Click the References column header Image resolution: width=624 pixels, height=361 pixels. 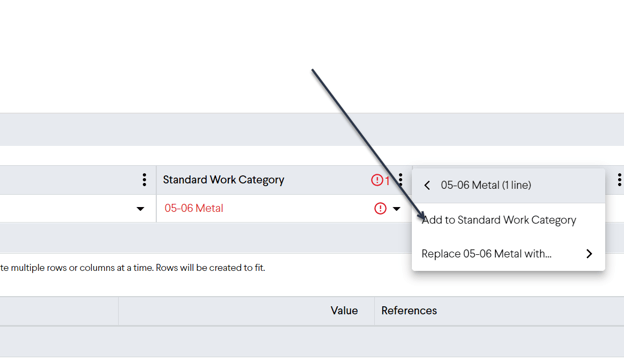409,310
